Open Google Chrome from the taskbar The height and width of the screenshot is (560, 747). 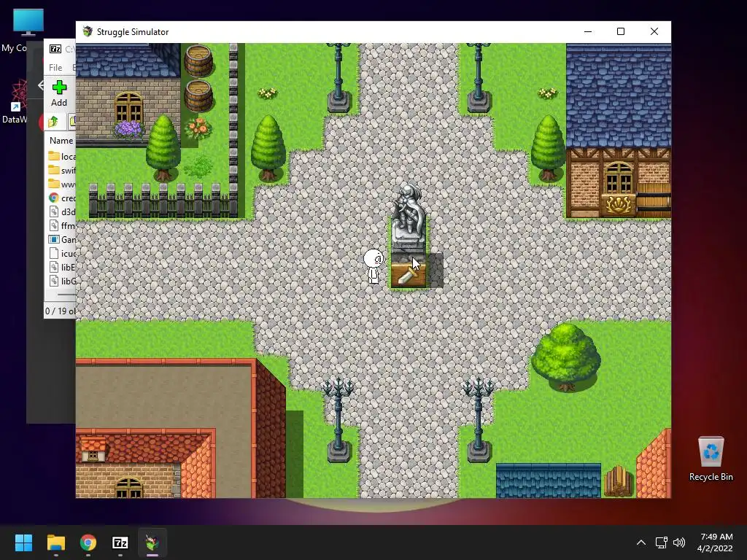(88, 542)
